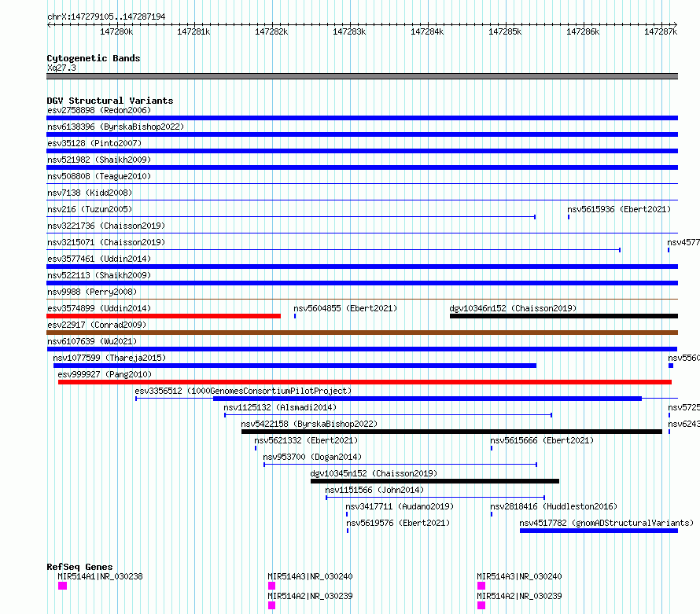
Task: Open nsv5621332 (Ebert2021) variant label
Action: click(306, 440)
